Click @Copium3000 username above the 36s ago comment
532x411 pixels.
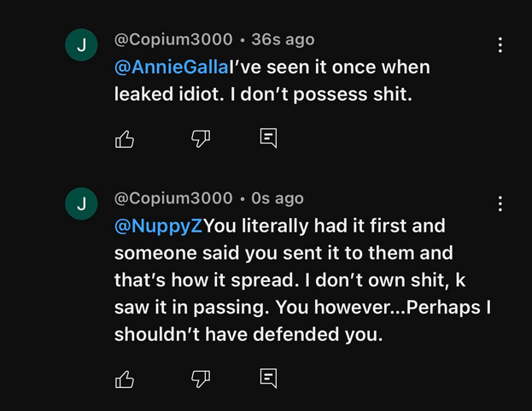click(173, 39)
